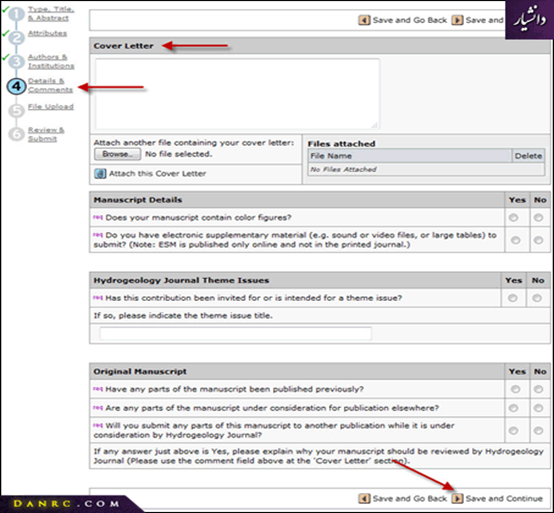Screen dimensions: 554x513
Task: Click the bottom Save and Continue arrow icon
Action: [x=457, y=499]
